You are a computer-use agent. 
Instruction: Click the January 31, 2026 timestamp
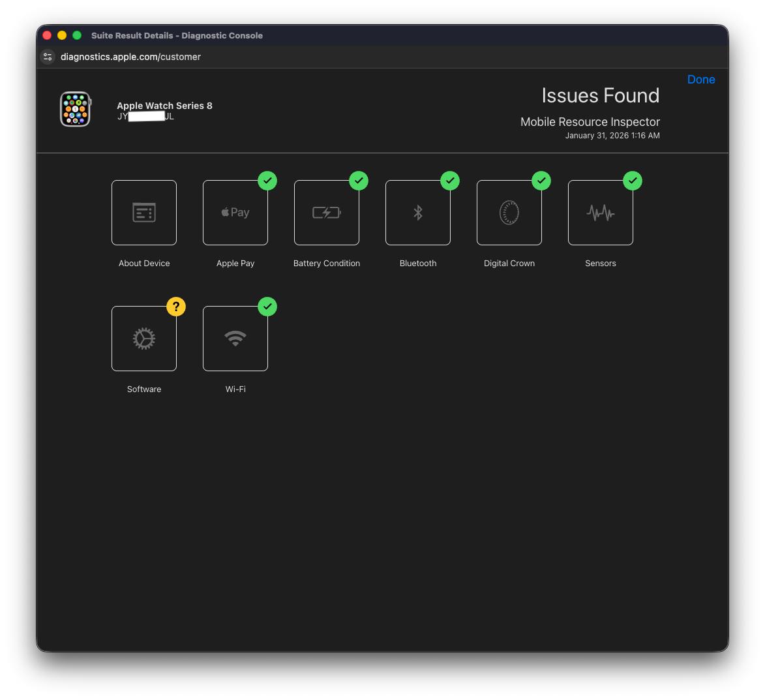(x=612, y=136)
